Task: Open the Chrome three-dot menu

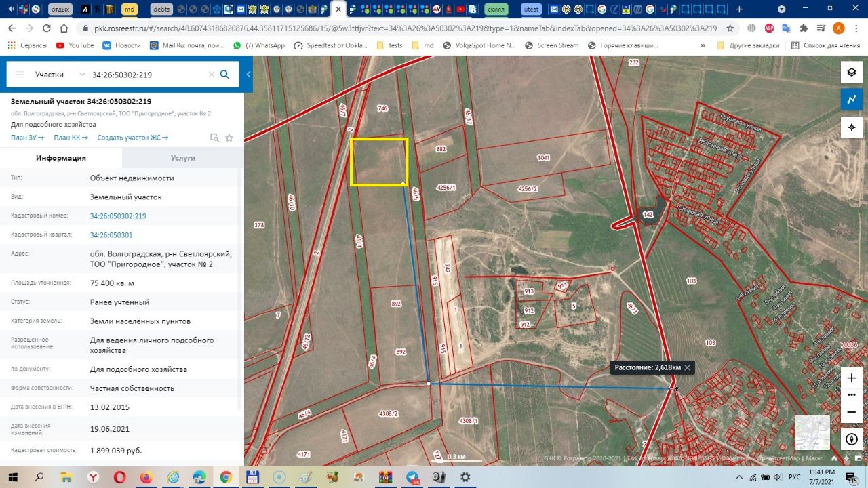Action: pos(856,28)
